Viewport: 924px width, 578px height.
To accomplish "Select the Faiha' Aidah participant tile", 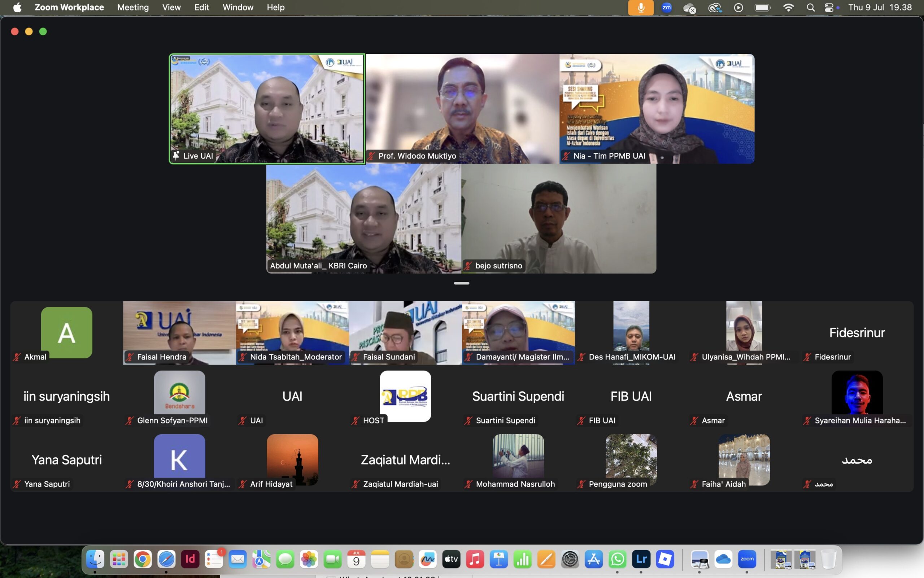I will 744,460.
